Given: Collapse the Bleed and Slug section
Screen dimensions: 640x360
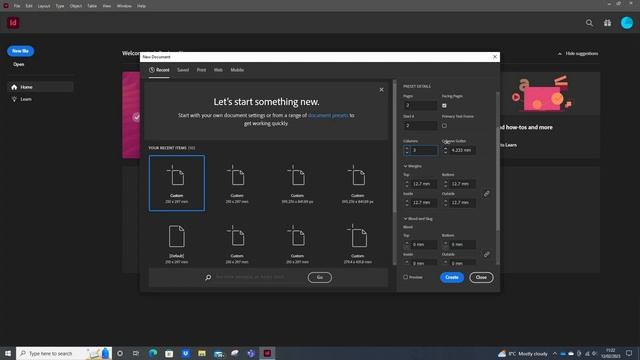Looking at the screenshot, I should pos(405,219).
